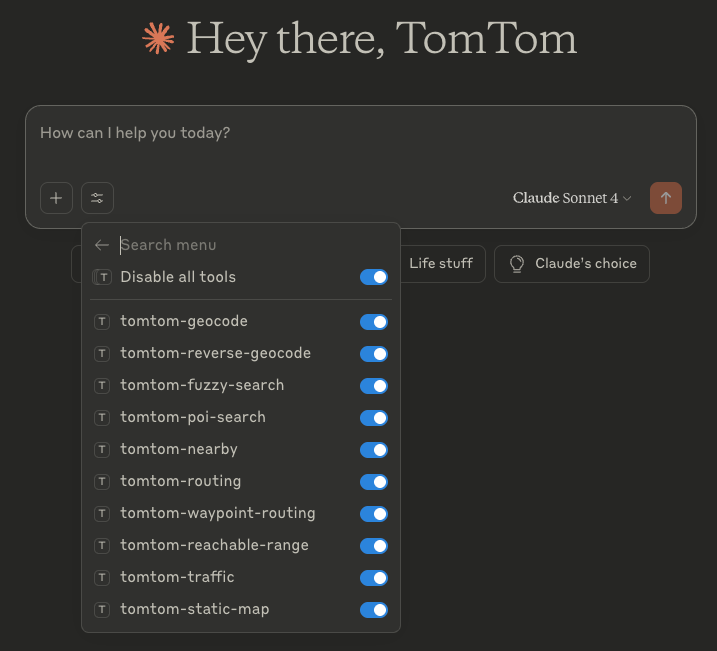Switch off tomtom-fuzzy-search tool
The width and height of the screenshot is (717, 651).
(374, 386)
